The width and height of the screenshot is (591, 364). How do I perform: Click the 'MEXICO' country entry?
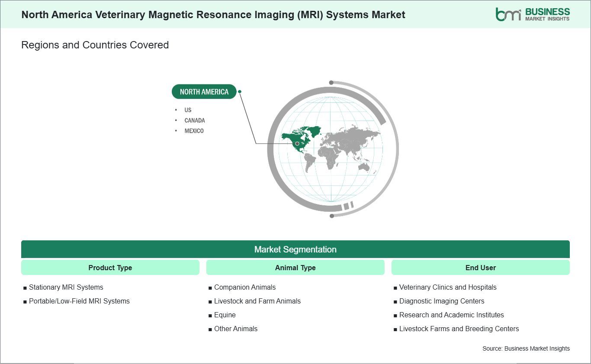pyautogui.click(x=194, y=131)
